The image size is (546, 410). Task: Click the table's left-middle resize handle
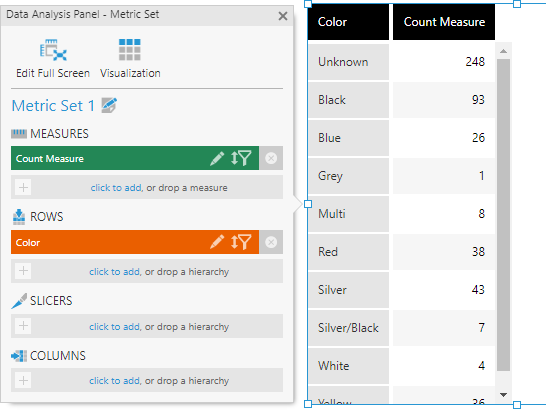pyautogui.click(x=308, y=204)
